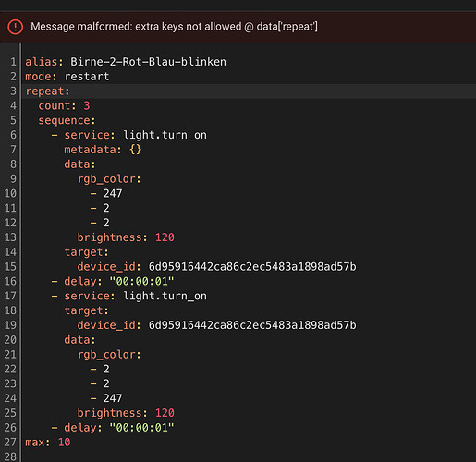
Task: Click the 247 value on line 24
Action: (113, 398)
